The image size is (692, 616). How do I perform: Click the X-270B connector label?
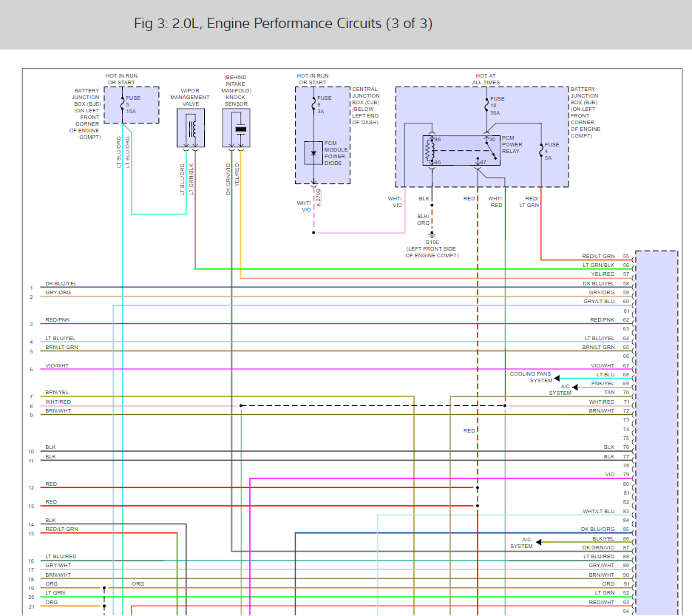(x=319, y=196)
